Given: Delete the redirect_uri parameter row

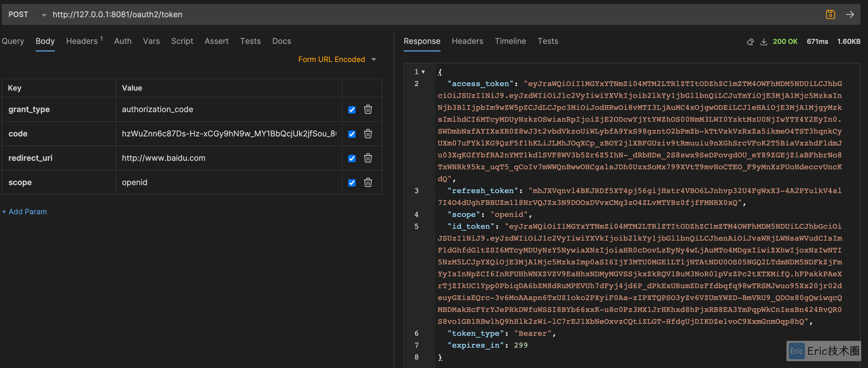Looking at the screenshot, I should (368, 158).
